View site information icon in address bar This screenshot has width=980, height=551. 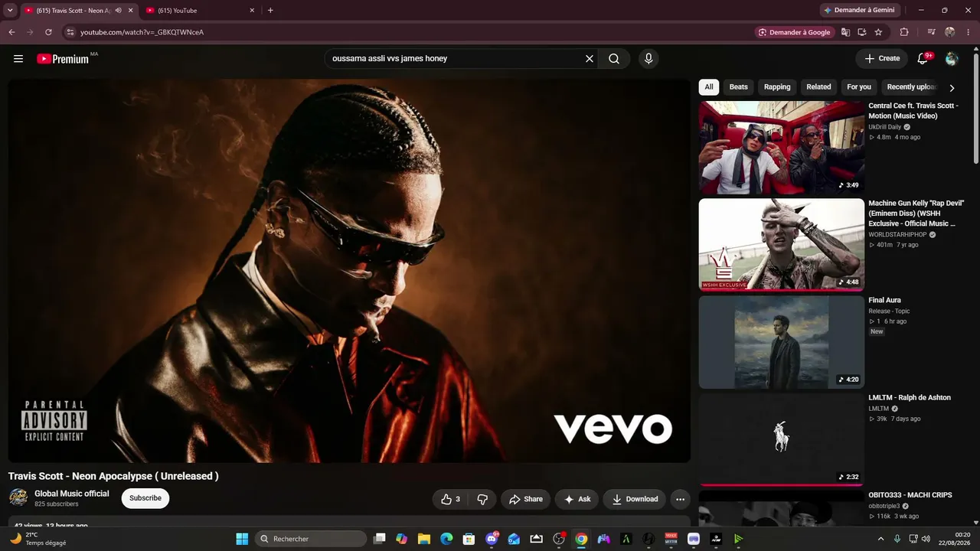click(x=70, y=32)
